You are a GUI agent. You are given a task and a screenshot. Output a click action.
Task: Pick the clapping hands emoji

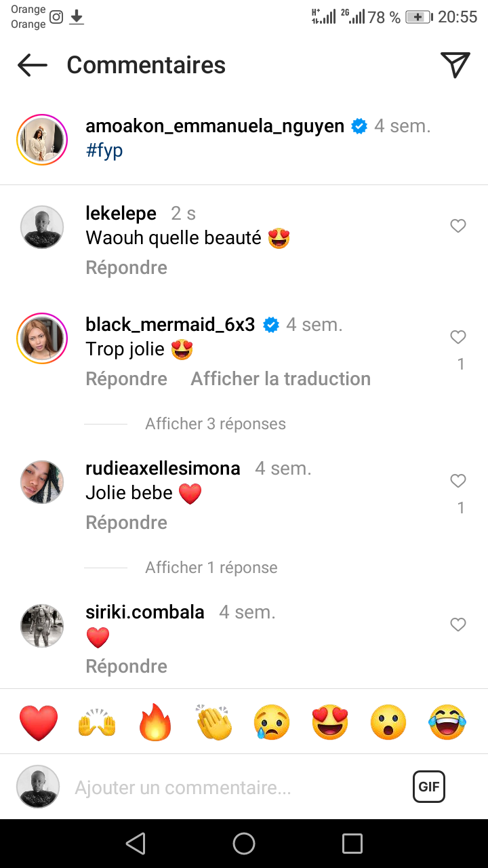213,722
